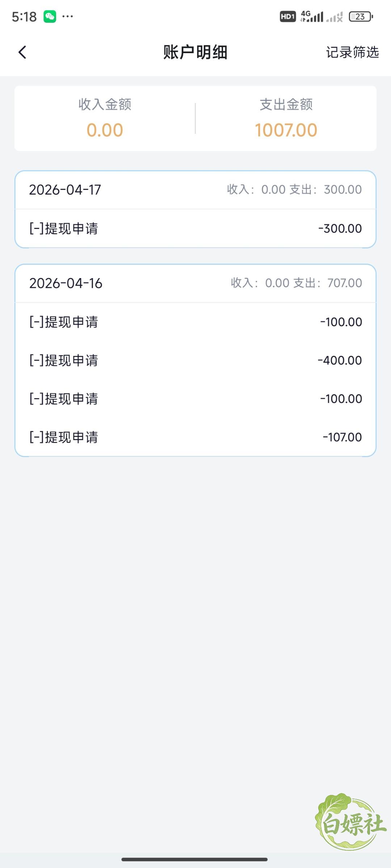This screenshot has width=391, height=868.
Task: Tap the second SIM no-signal icon
Action: (335, 17)
